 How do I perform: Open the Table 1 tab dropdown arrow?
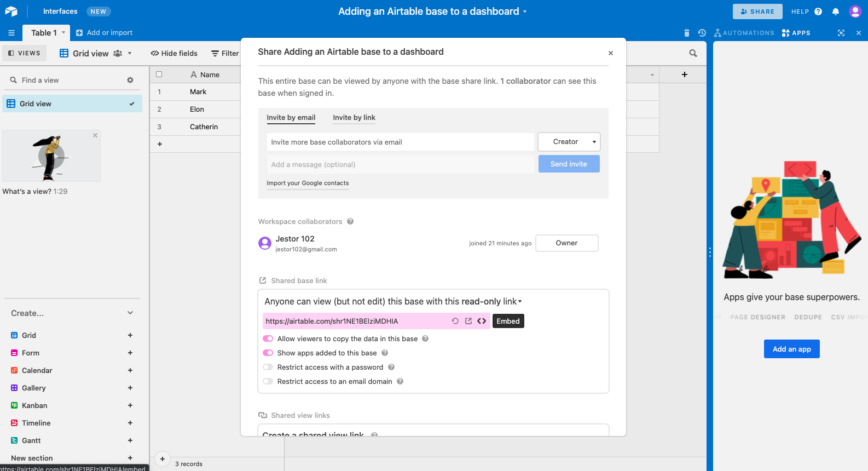tap(63, 33)
